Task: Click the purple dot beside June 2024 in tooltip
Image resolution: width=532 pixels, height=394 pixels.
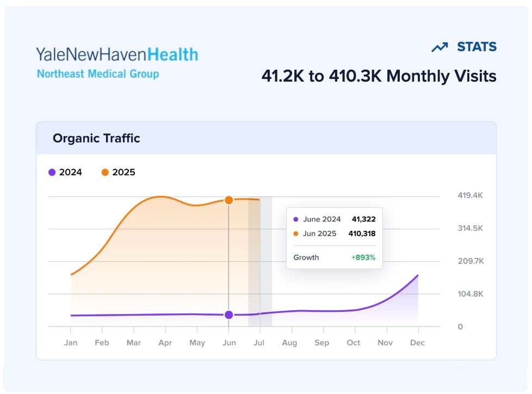Action: point(296,219)
